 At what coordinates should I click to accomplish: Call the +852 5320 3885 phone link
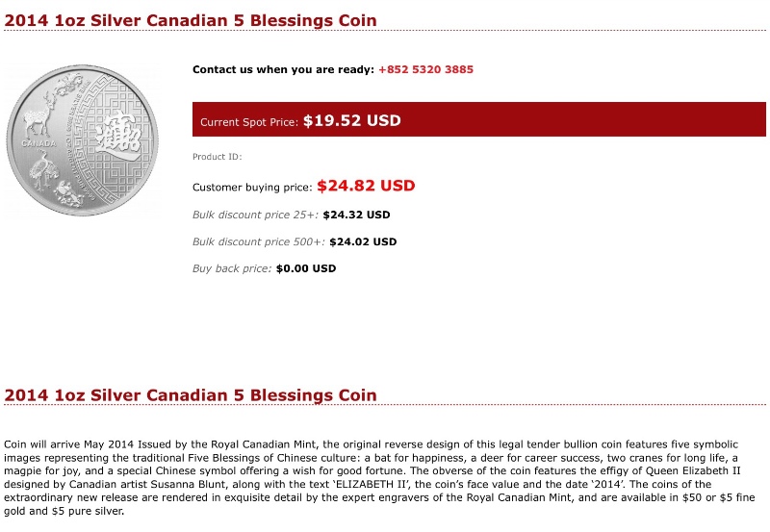click(x=425, y=69)
